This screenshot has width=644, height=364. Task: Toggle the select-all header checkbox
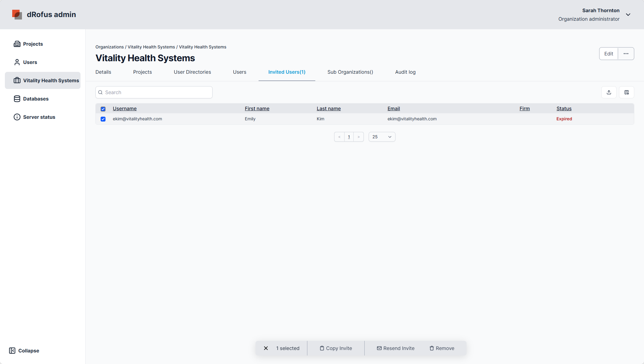(x=103, y=109)
